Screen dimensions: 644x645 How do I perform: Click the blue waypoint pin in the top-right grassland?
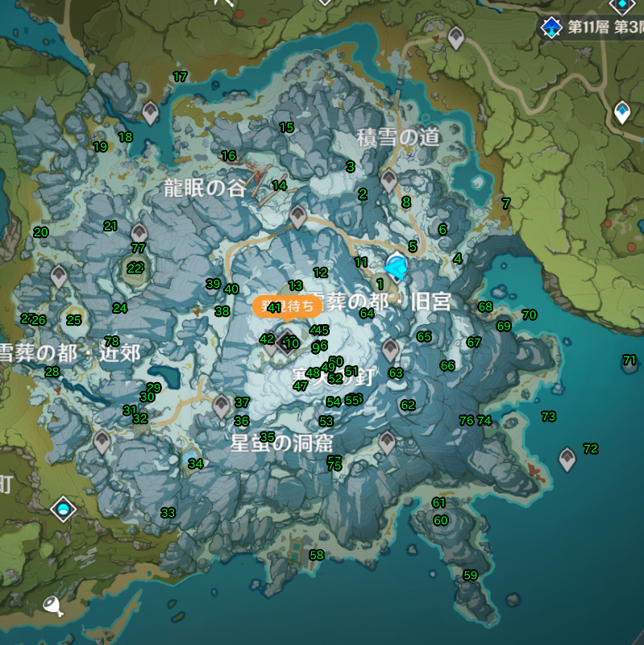pos(621,112)
